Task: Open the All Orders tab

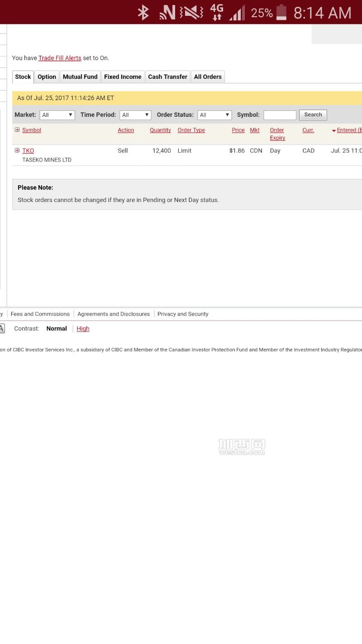Action: click(x=208, y=77)
